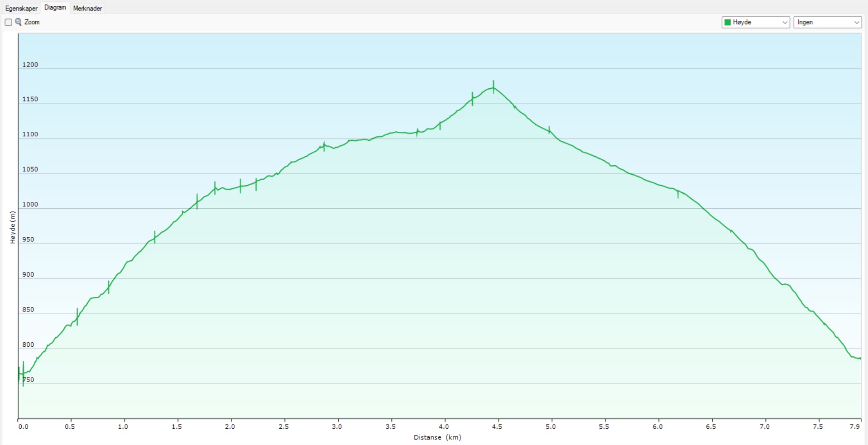Open the Høyde data series dropdown

coord(755,22)
